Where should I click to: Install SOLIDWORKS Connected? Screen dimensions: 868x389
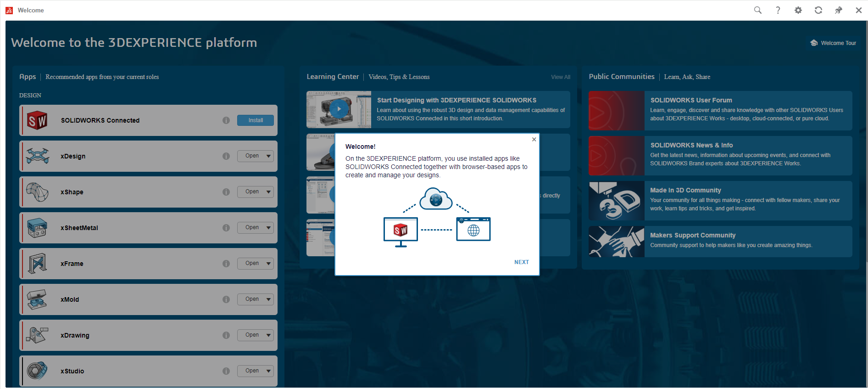point(256,120)
